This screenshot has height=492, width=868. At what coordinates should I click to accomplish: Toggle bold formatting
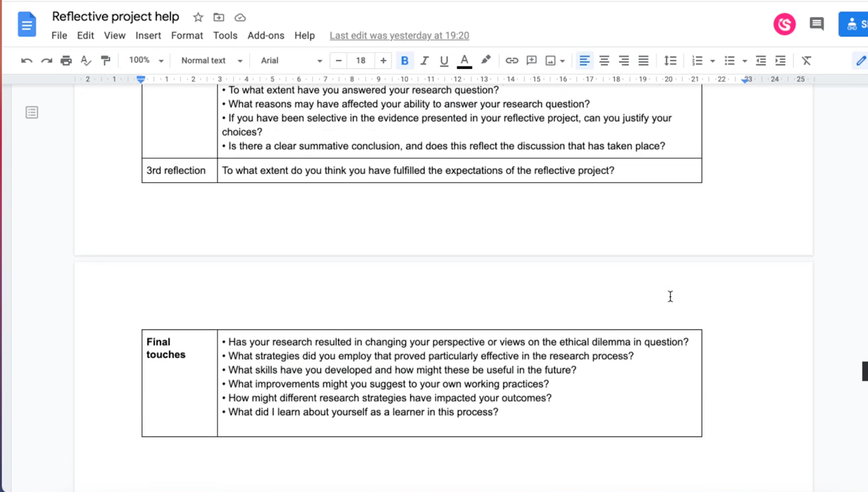(x=404, y=61)
